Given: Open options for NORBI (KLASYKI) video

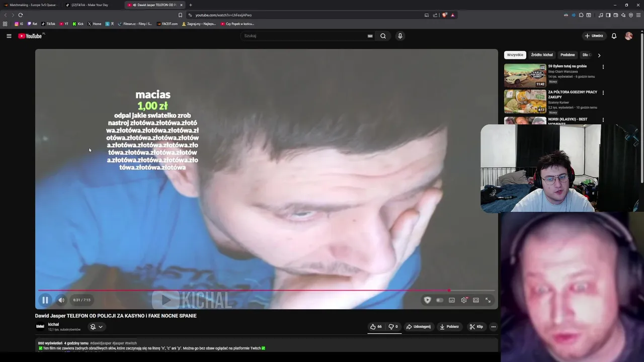Looking at the screenshot, I should (x=603, y=120).
